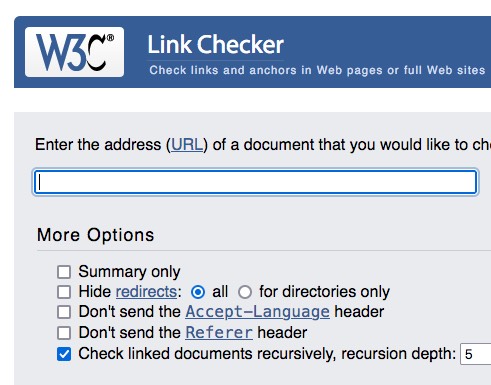Image resolution: width=491 pixels, height=385 pixels.
Task: Click the "Summary only" label text
Action: [129, 272]
